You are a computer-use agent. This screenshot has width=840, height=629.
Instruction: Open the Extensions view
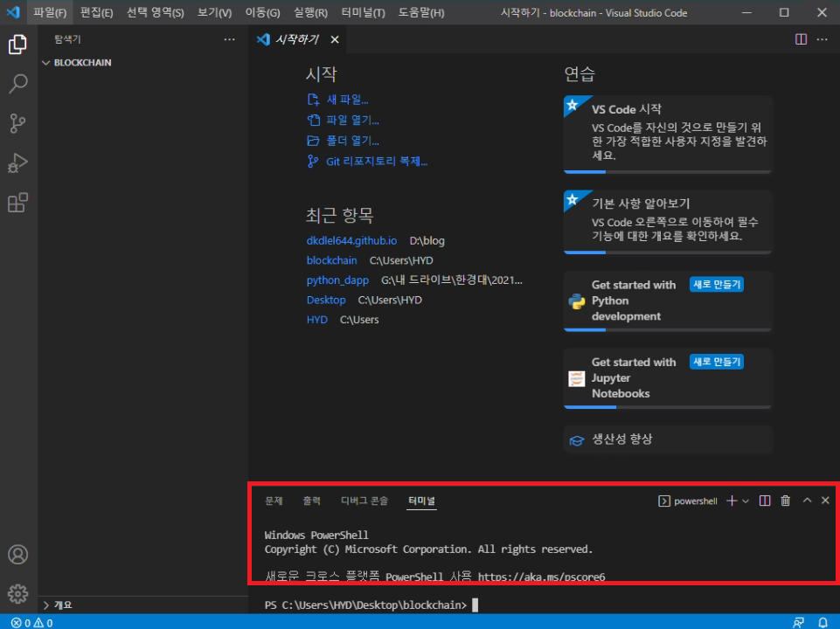pyautogui.click(x=17, y=203)
